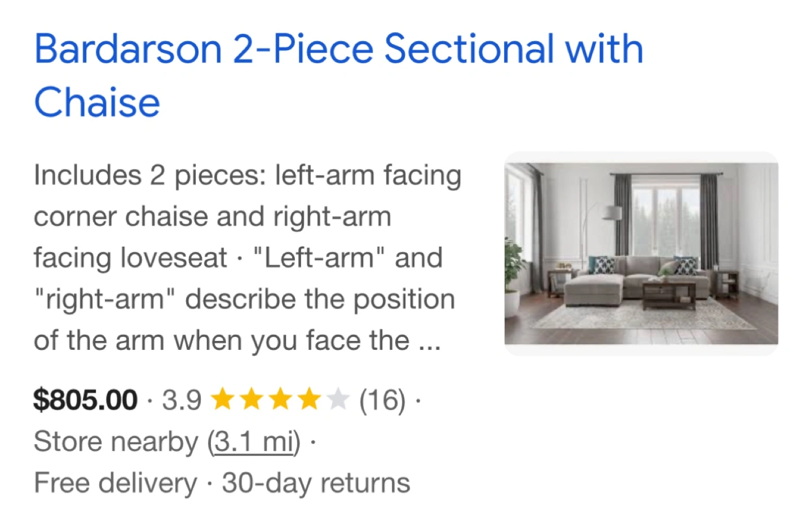Click the $805.00 price

pos(85,400)
